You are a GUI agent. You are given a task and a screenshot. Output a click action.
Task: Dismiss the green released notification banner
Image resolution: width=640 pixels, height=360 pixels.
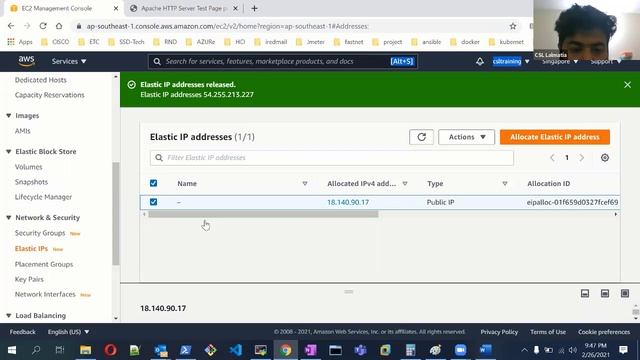(x=627, y=84)
